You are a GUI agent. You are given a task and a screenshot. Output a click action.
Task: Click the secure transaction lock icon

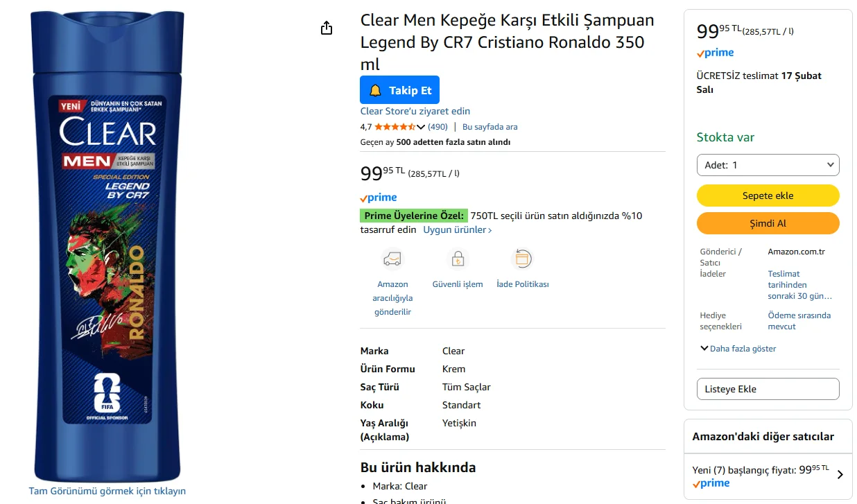[x=458, y=259]
